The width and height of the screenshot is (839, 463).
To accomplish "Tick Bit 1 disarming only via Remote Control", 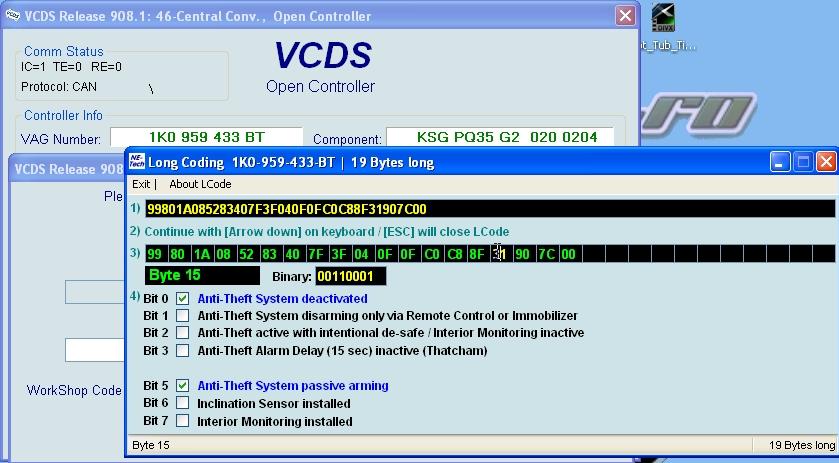I will pos(182,315).
